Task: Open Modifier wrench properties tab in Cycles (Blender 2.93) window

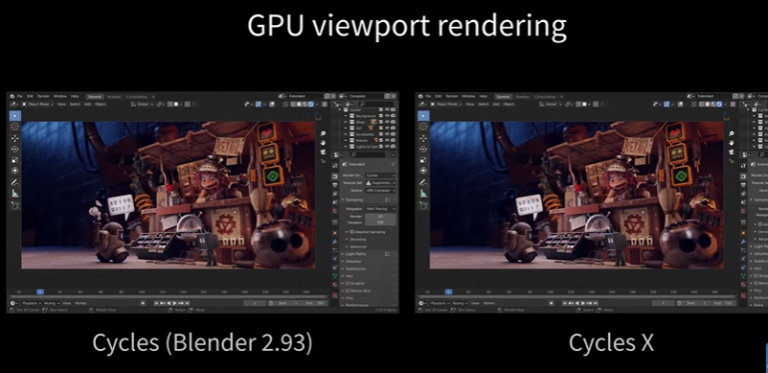Action: 335,241
